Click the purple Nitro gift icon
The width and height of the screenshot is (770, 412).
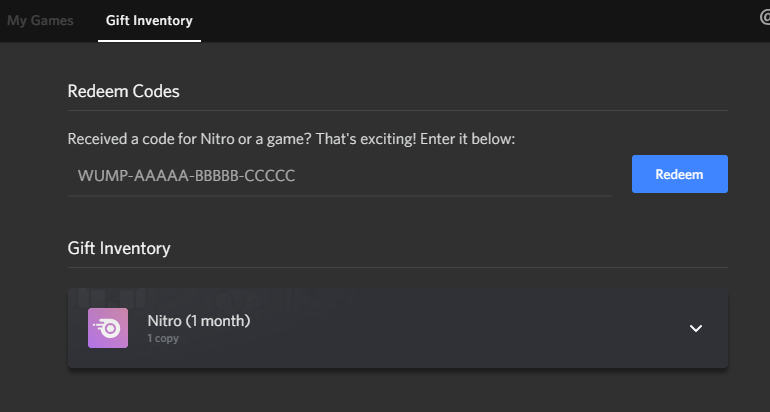coord(108,328)
